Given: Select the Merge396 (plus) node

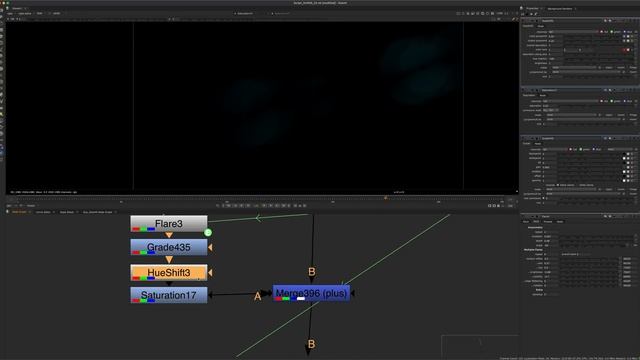Looking at the screenshot, I should pos(311,293).
